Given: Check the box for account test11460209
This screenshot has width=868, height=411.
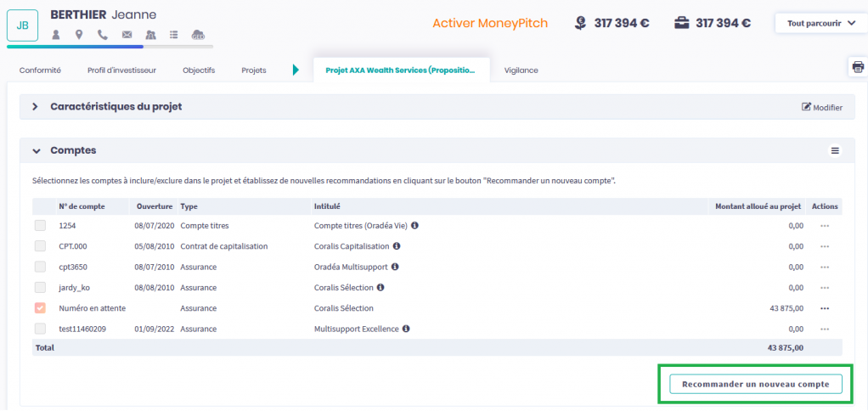Looking at the screenshot, I should pyautogui.click(x=40, y=329).
